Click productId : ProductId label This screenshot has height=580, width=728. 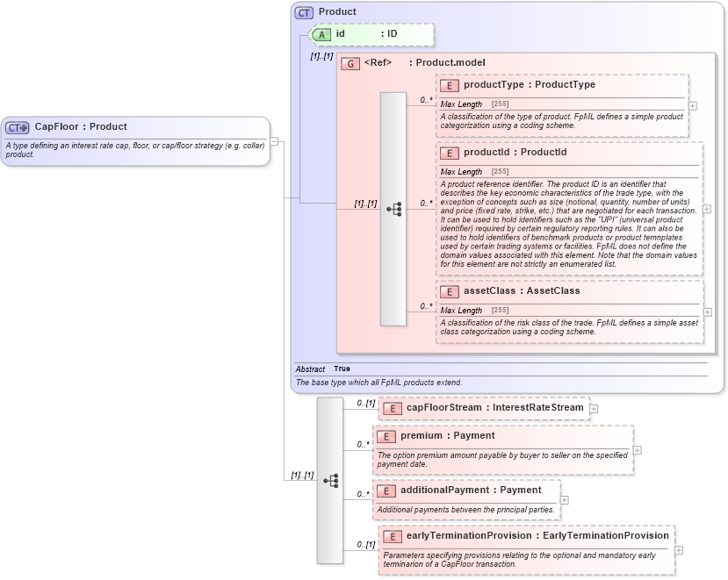[515, 152]
